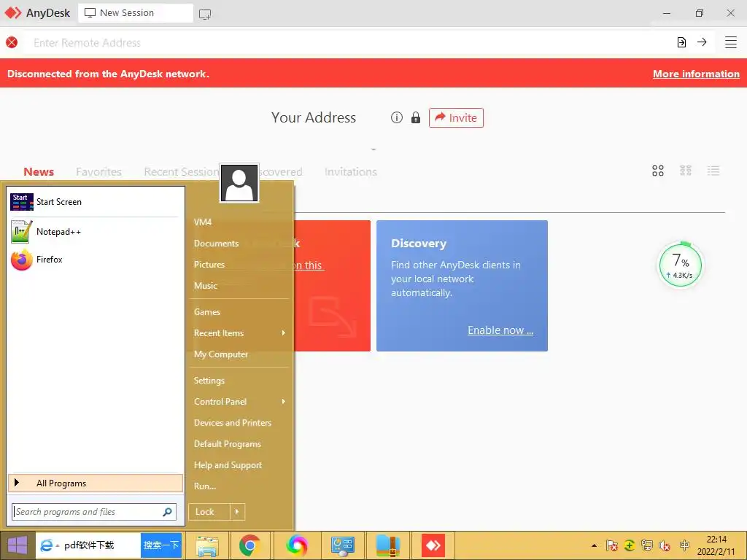Viewport: 747px width, 560px height.
Task: Click the Discovery card heading
Action: coord(419,244)
